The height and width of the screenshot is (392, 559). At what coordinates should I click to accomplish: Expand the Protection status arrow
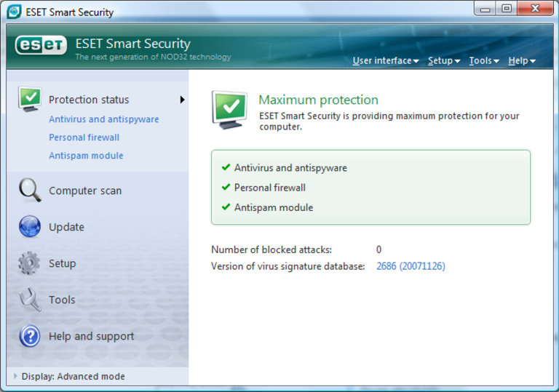(183, 100)
